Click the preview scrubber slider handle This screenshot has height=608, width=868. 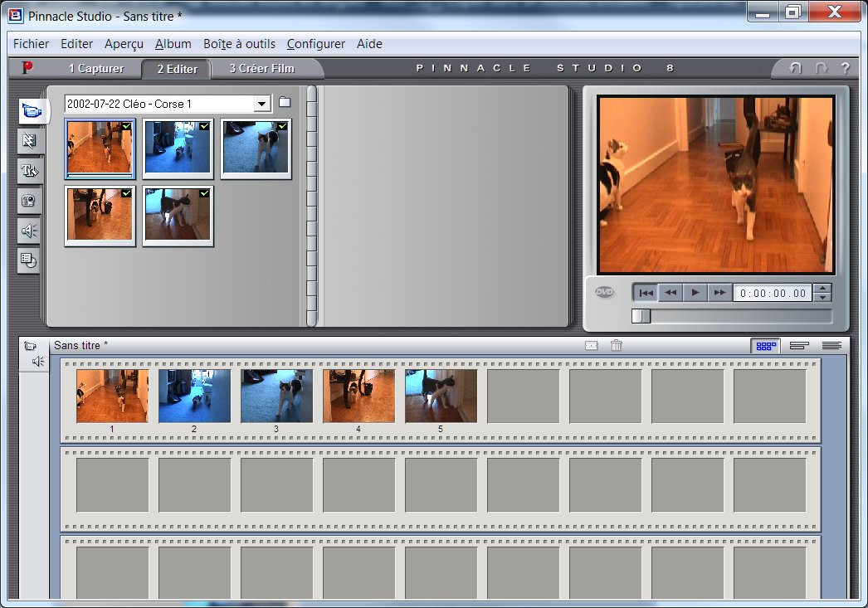coord(641,316)
